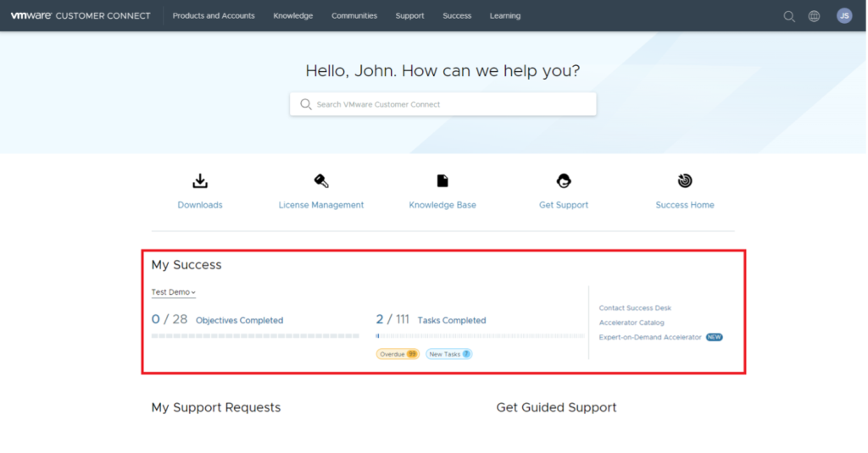Go to the Downloads link
The height and width of the screenshot is (453, 868).
[x=200, y=205]
